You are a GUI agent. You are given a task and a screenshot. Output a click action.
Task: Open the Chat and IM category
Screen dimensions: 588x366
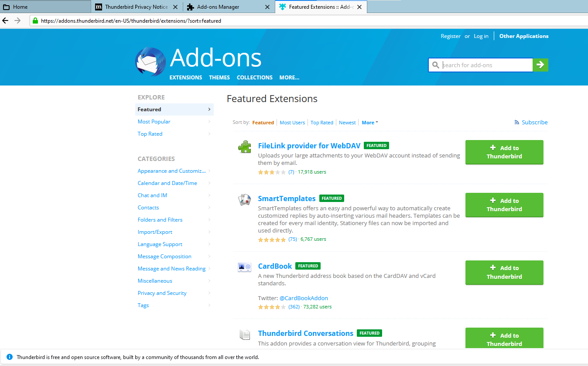(174, 195)
